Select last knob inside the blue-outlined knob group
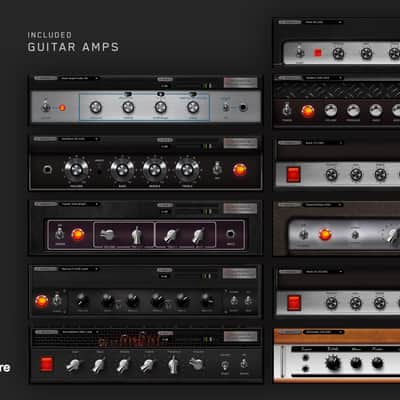 [193, 107]
